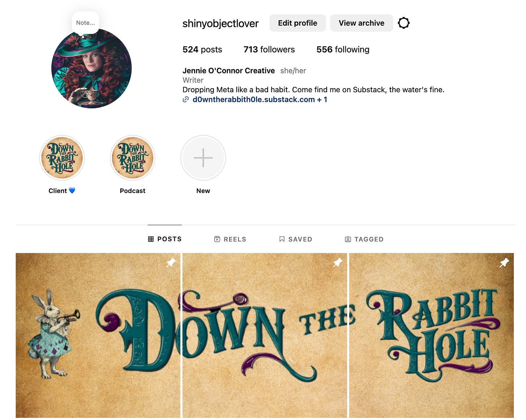526x420 pixels.
Task: Click the Saved bookmark icon
Action: (282, 239)
